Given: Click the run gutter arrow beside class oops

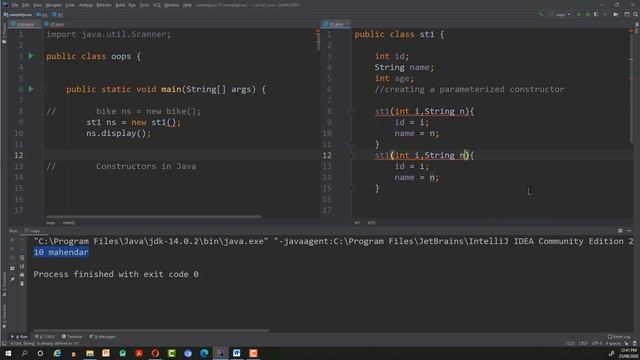Looking at the screenshot, I should coord(31,56).
